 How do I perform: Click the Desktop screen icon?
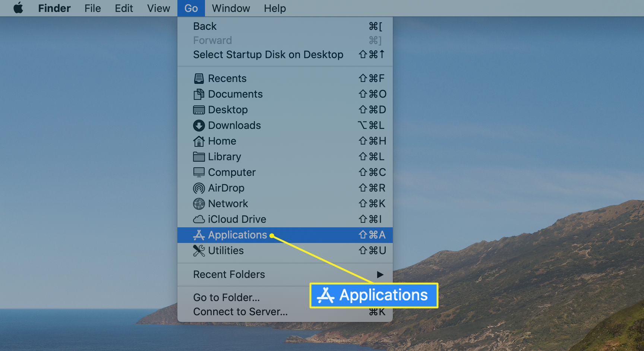click(199, 110)
